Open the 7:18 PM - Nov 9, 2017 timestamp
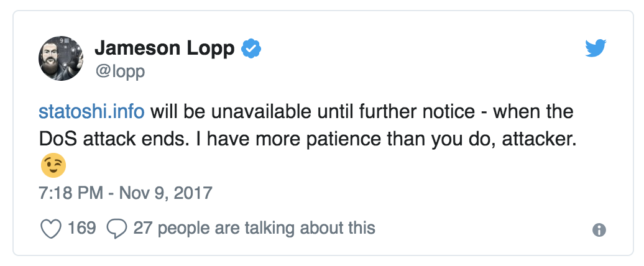 point(126,193)
